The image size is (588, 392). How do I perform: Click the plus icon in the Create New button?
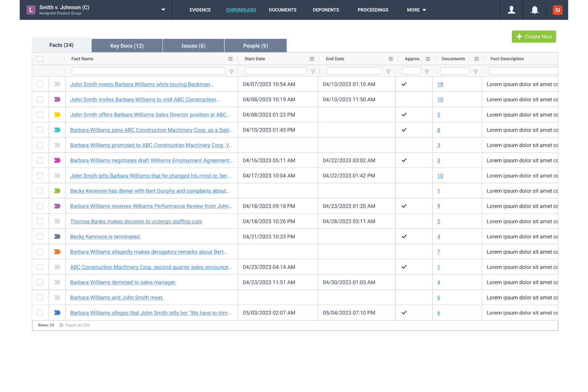519,37
